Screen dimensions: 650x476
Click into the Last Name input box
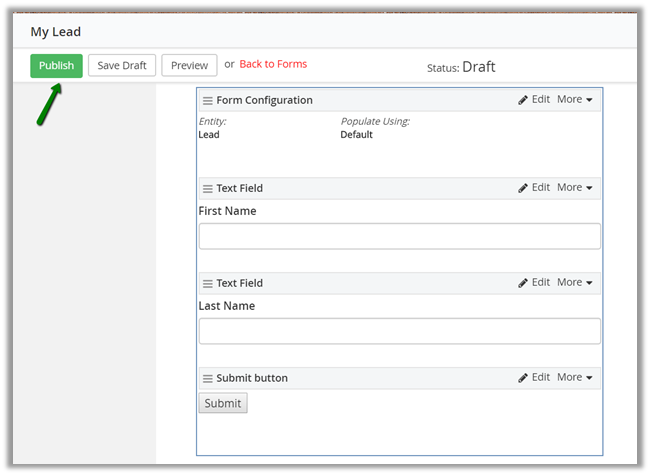(399, 331)
